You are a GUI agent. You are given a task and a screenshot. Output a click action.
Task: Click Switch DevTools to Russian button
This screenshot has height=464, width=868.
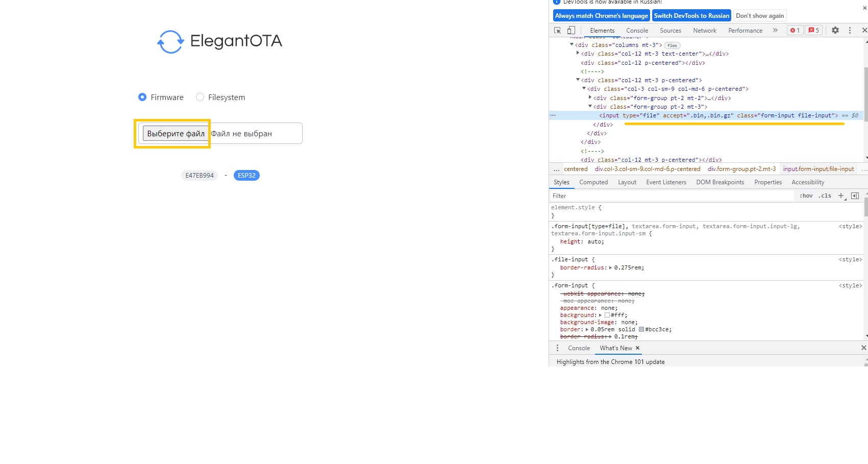pos(691,16)
